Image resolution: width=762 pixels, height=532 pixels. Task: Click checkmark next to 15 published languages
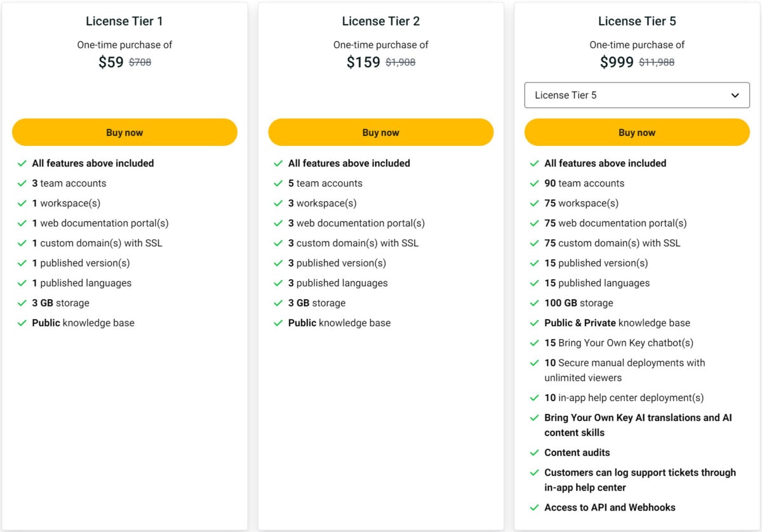pyautogui.click(x=534, y=283)
